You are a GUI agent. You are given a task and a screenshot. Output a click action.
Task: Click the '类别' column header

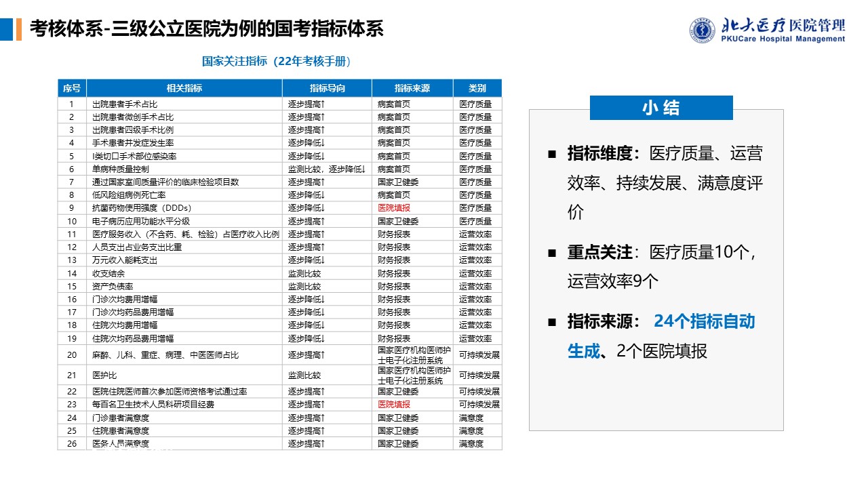click(x=477, y=88)
